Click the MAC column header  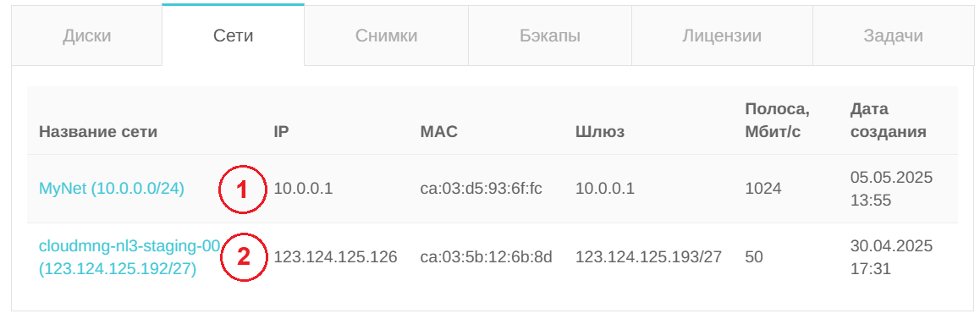(x=438, y=132)
